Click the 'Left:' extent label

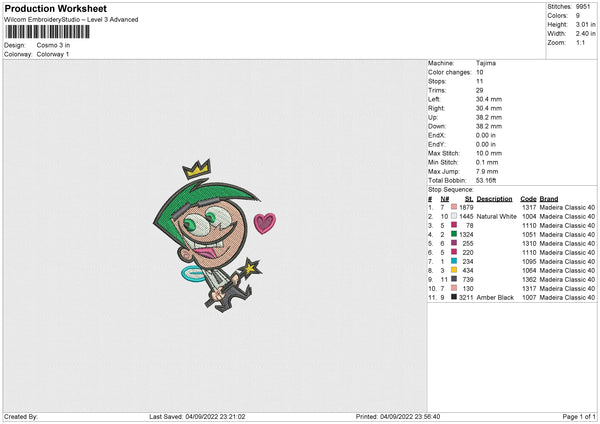point(434,99)
